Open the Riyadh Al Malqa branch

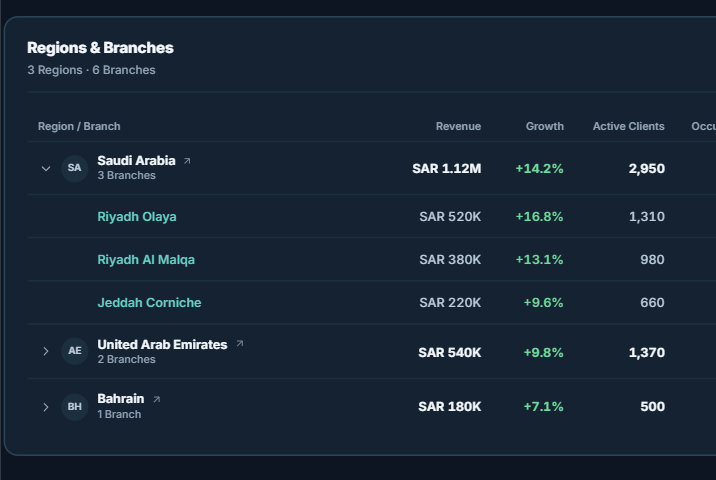[x=146, y=259]
